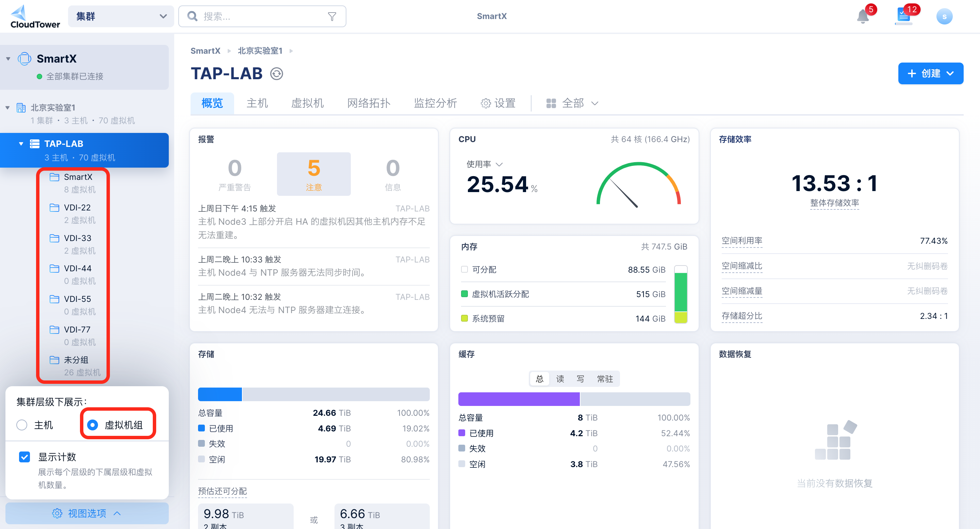Switch to the 主机 tab
The width and height of the screenshot is (980, 529).
tap(257, 103)
